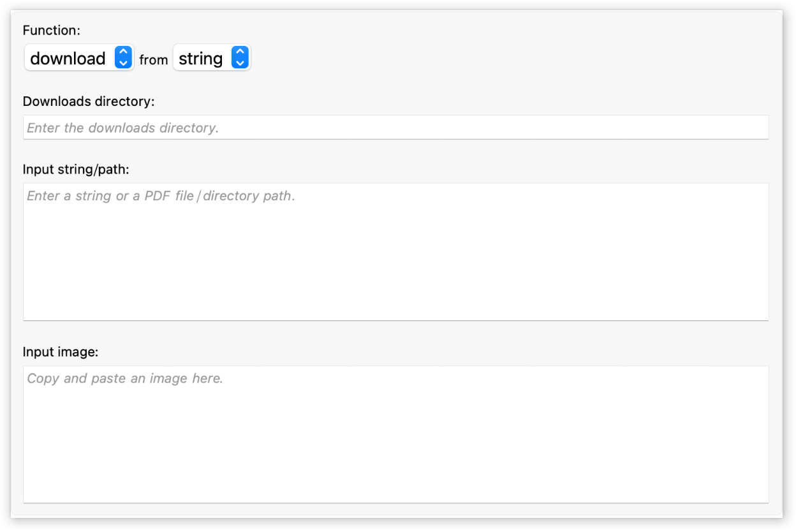Viewport: 796px width, 532px height.
Task: Click the "Copy and paste an image here." placeholder
Action: tap(125, 379)
